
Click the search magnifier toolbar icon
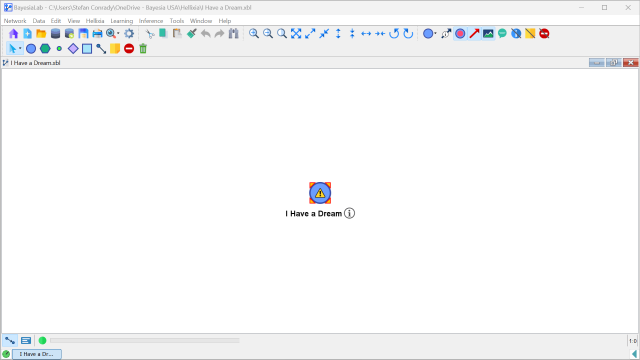click(110, 33)
